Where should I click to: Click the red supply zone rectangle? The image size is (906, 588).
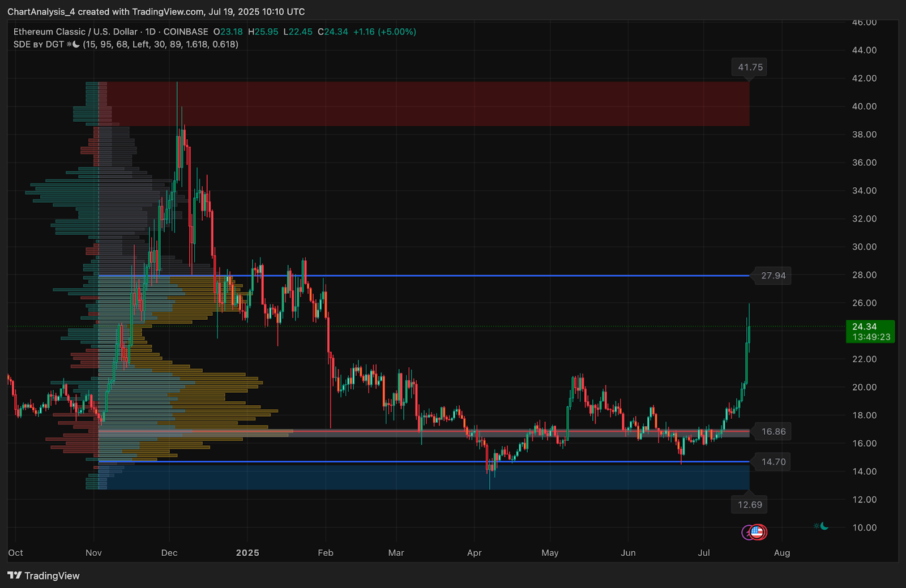point(428,104)
